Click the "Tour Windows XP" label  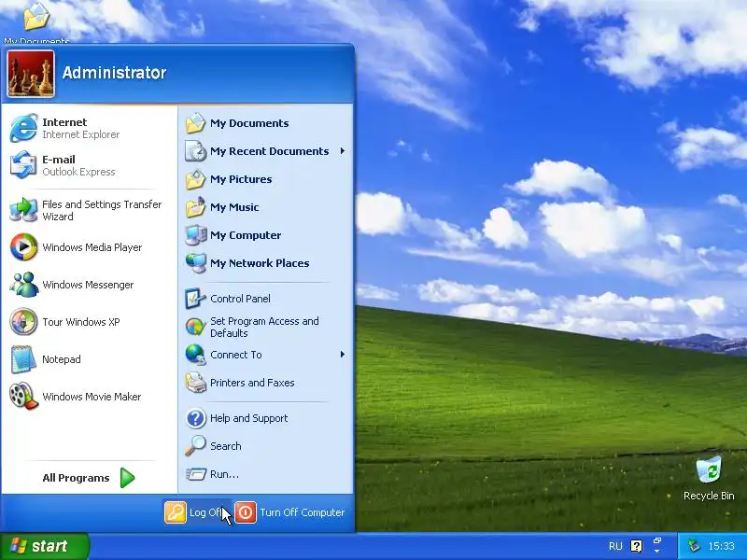tap(81, 322)
